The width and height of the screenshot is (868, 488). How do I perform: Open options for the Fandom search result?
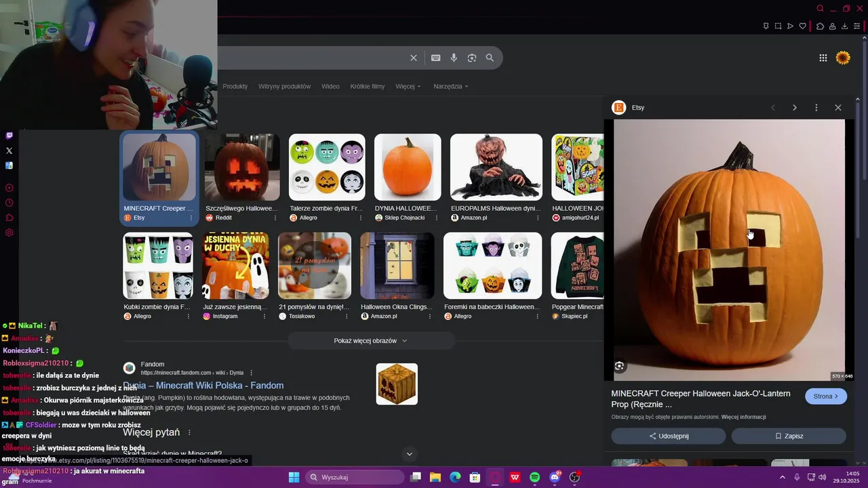click(252, 373)
